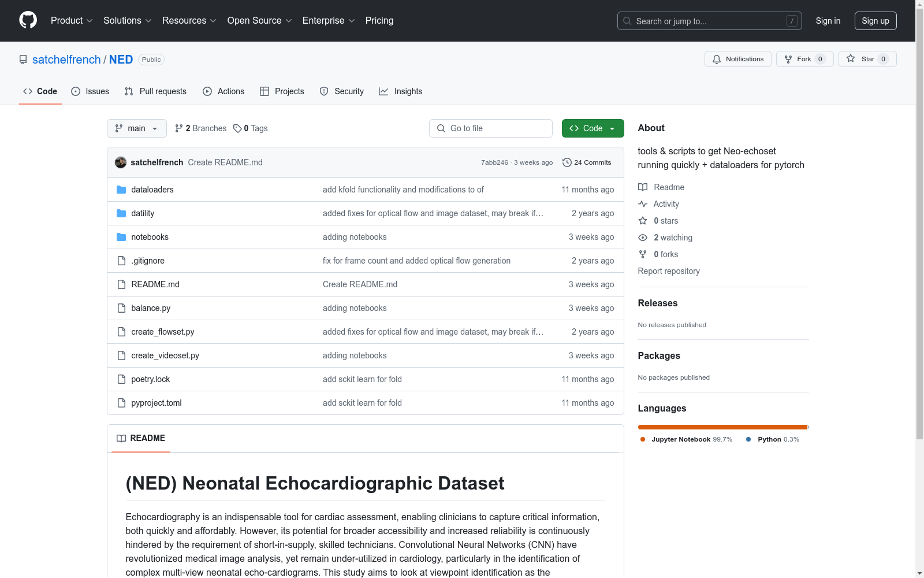The height and width of the screenshot is (578, 924).
Task: Click the Notifications button
Action: pos(738,59)
